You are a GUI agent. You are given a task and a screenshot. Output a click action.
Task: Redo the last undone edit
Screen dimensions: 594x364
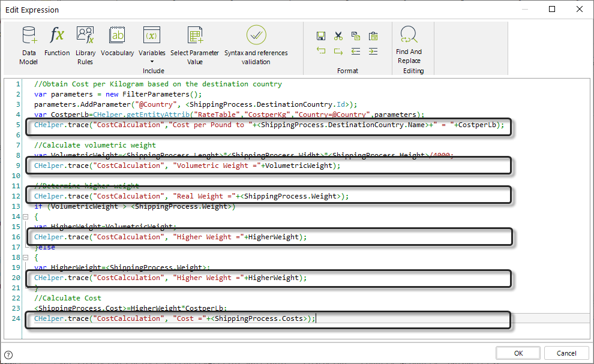click(338, 51)
